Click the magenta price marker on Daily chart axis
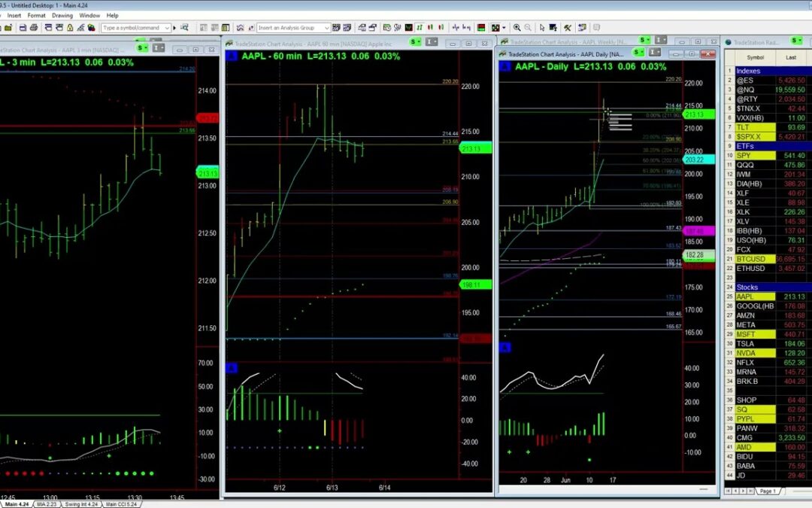 pos(699,231)
